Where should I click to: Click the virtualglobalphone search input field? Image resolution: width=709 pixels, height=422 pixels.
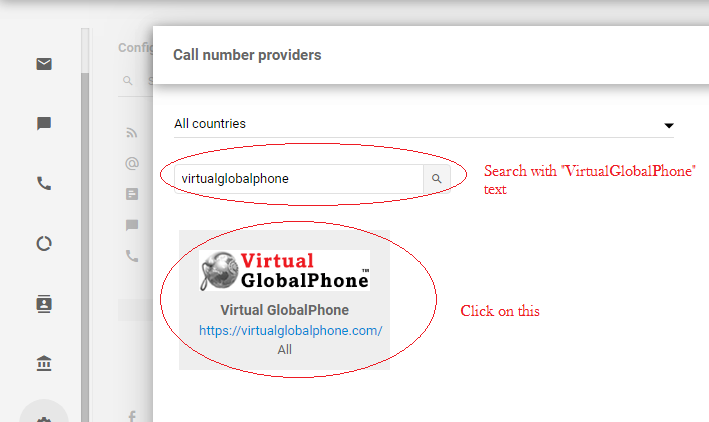coord(298,179)
